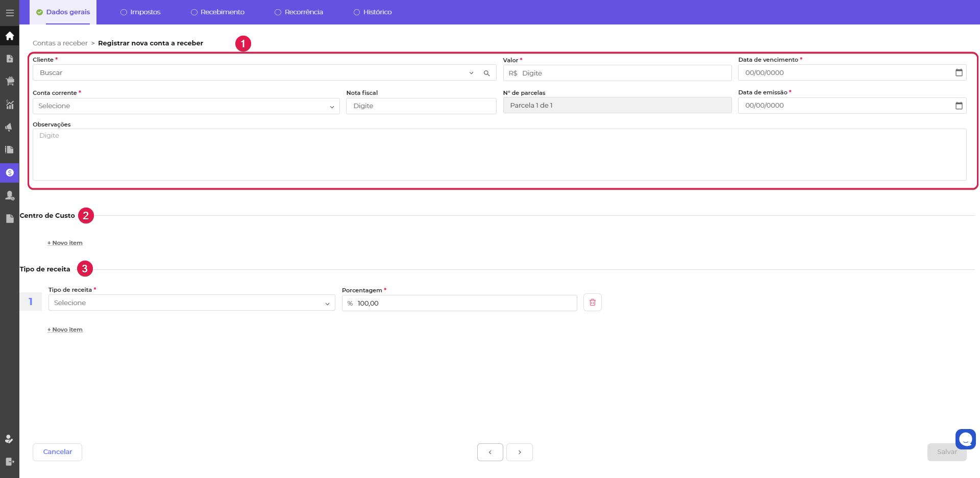Click the Cancelar button
Image resolution: width=980 pixels, height=478 pixels.
pos(57,452)
